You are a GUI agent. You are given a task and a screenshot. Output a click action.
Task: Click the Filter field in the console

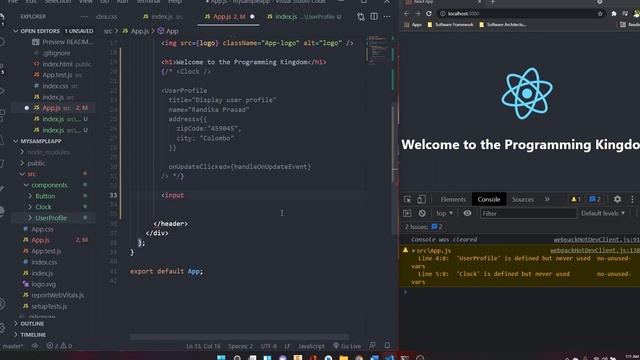[528, 213]
